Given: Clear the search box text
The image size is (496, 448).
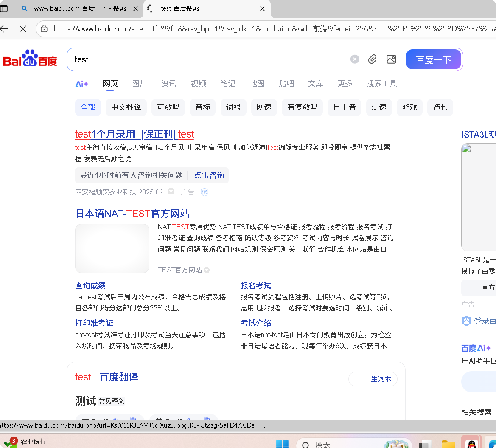Looking at the screenshot, I should tap(355, 59).
